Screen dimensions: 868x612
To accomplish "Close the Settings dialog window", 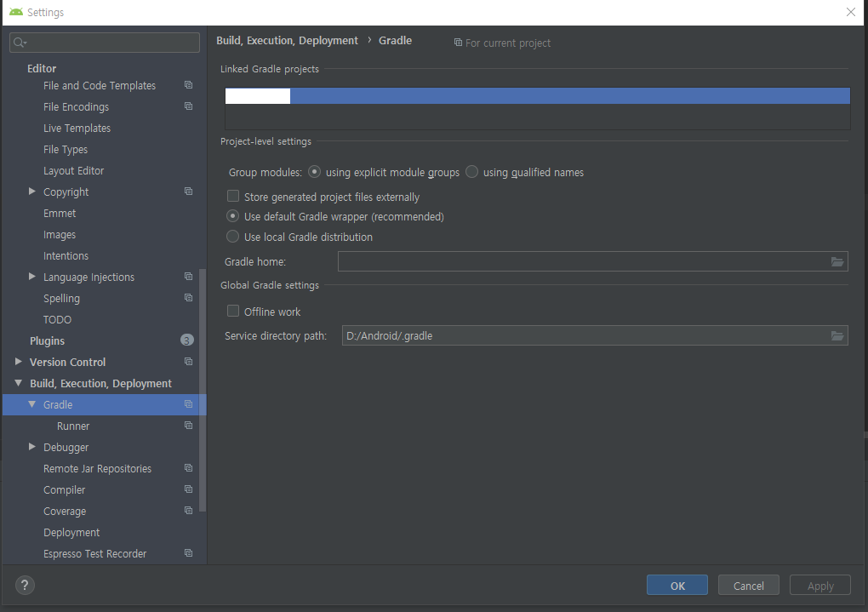I will point(851,12).
